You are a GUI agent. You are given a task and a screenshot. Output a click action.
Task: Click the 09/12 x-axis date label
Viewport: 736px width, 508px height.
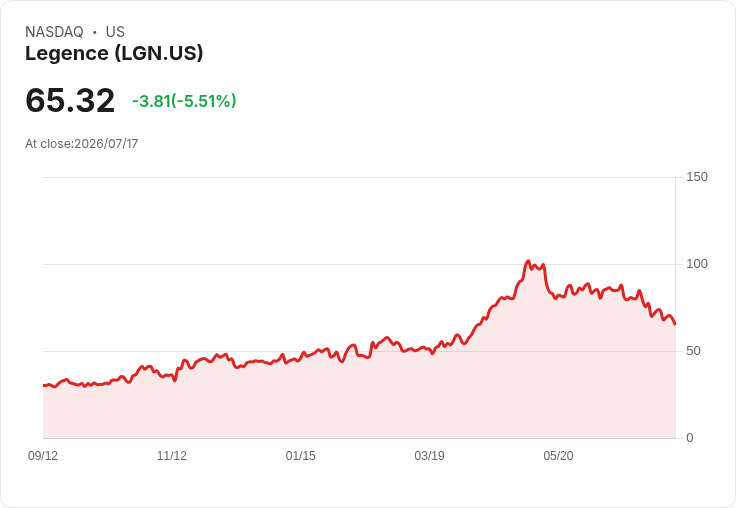[x=43, y=456]
